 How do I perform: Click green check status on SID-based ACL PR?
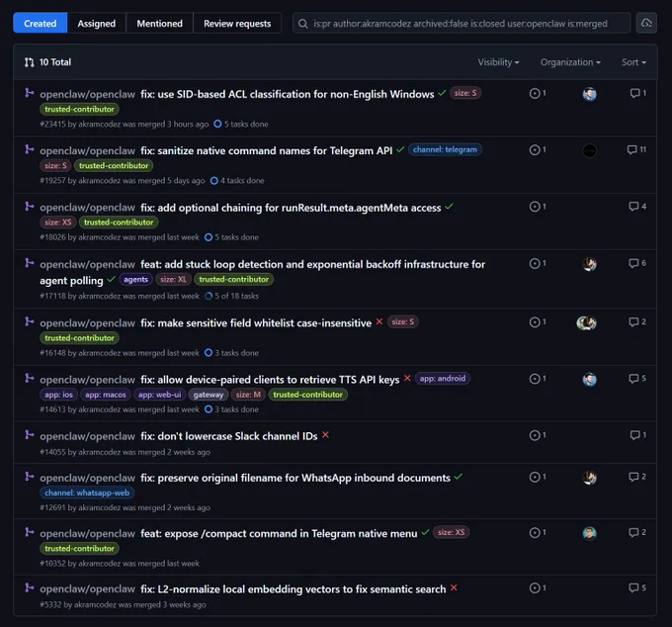click(442, 93)
